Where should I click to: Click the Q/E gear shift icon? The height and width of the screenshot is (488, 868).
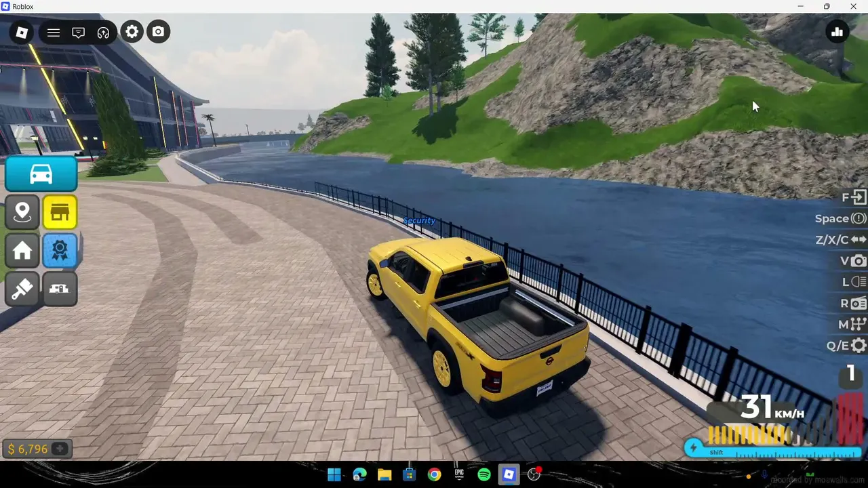859,346
